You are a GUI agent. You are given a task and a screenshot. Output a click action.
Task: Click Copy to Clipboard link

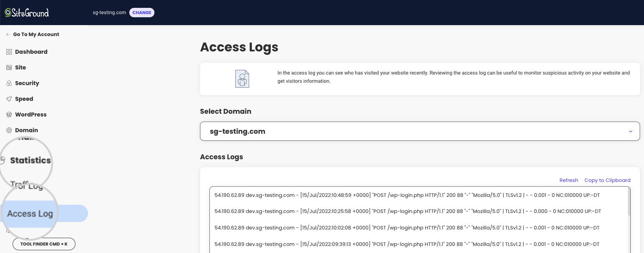click(x=607, y=180)
